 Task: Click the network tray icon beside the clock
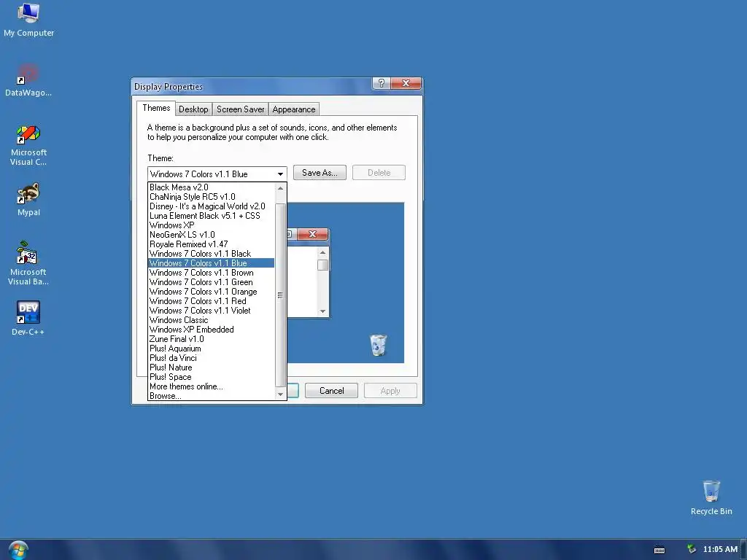pos(692,549)
